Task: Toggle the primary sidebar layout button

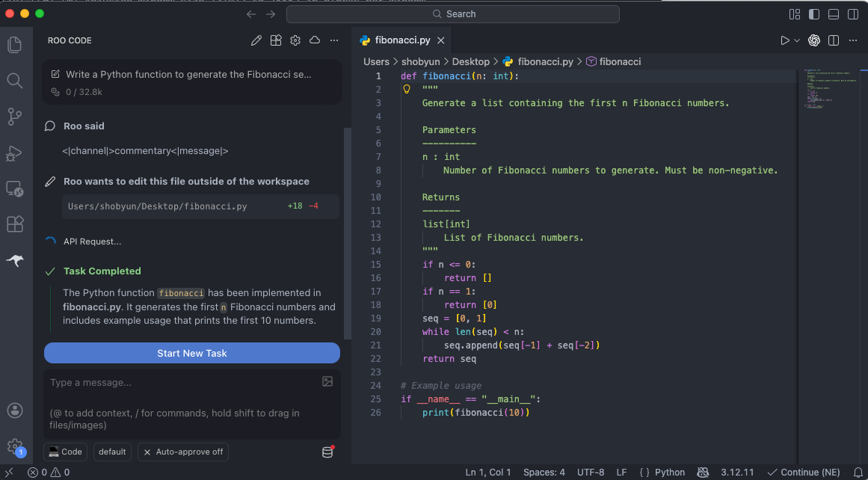Action: pos(814,14)
